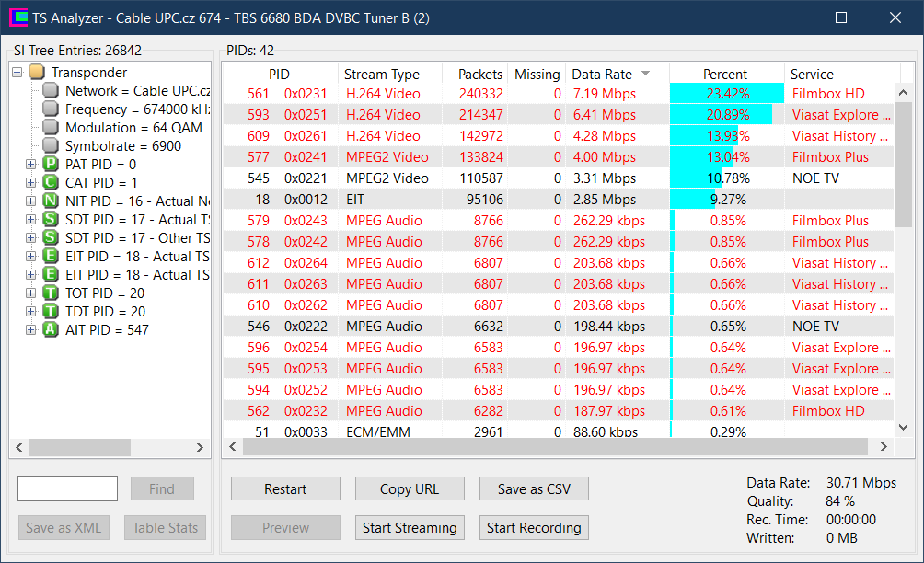Click the green P icon beside PAT PID
924x563 pixels.
click(51, 165)
